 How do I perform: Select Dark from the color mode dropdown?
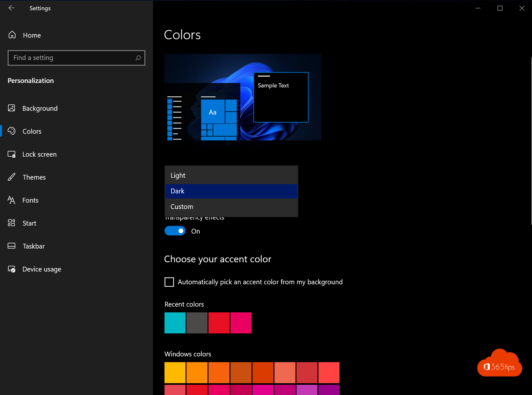pos(178,191)
